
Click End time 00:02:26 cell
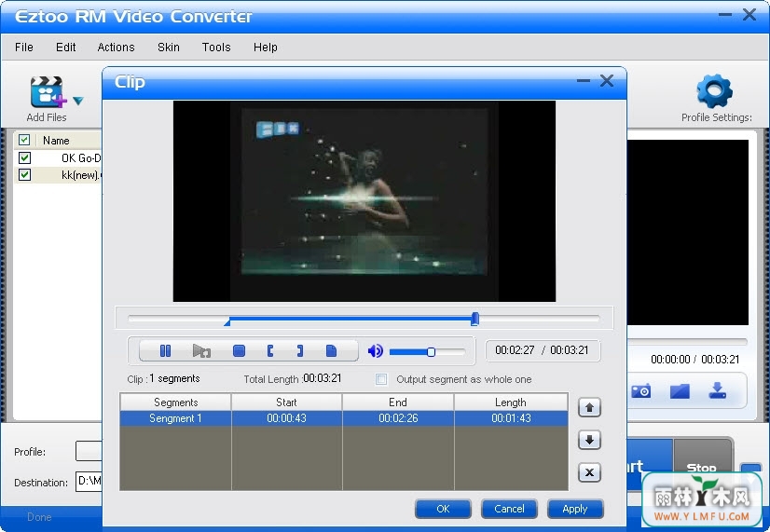click(398, 418)
